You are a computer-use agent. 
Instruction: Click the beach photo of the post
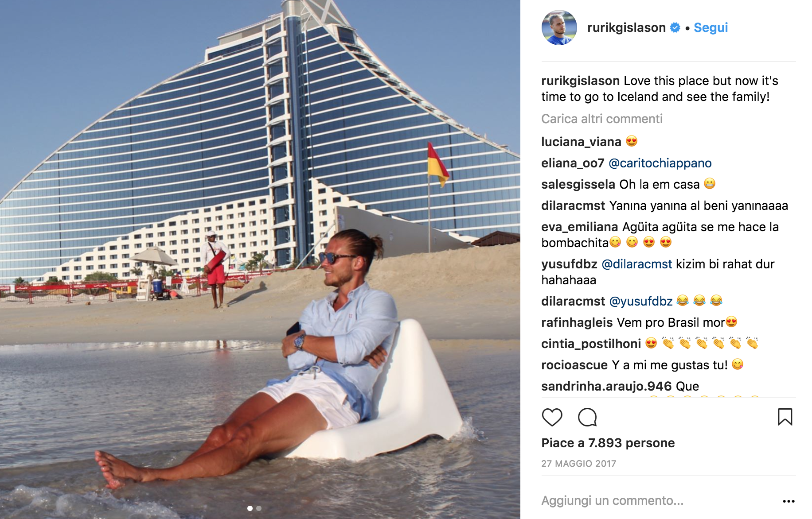point(260,259)
